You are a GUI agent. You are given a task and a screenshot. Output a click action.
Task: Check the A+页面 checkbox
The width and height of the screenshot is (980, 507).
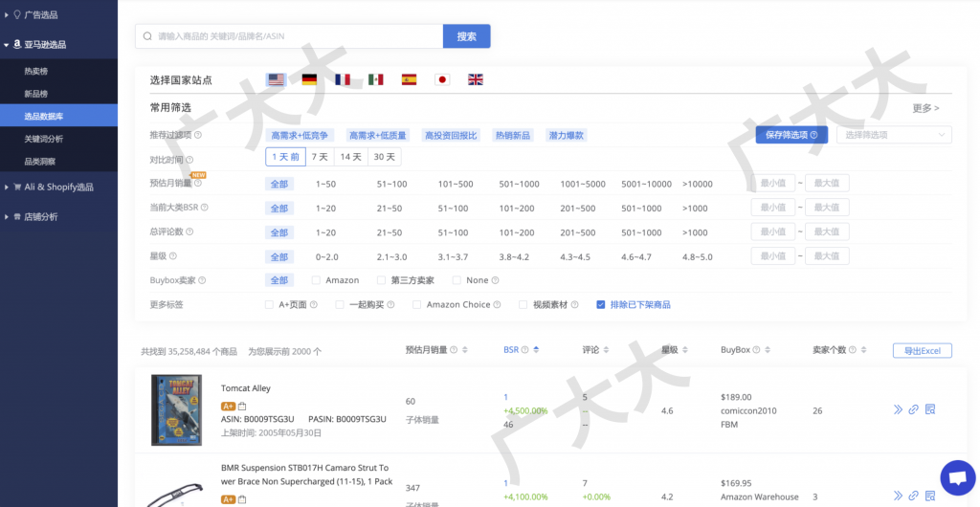click(x=269, y=305)
